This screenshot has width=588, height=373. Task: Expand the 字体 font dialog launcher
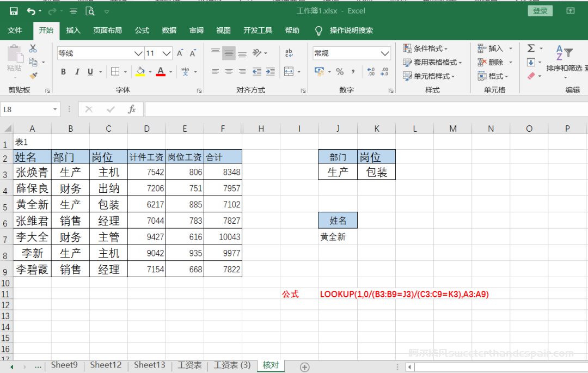[x=199, y=90]
